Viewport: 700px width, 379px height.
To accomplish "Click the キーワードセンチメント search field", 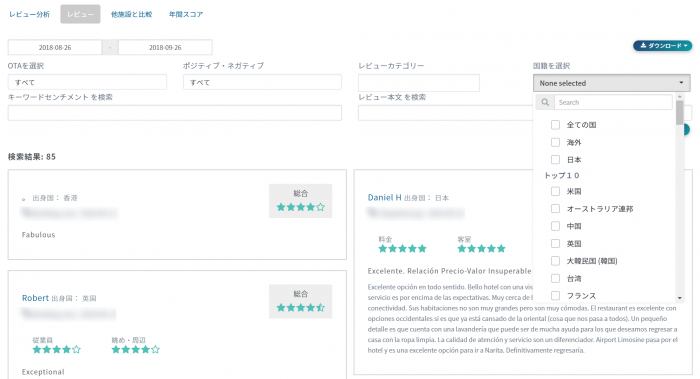I will [175, 113].
